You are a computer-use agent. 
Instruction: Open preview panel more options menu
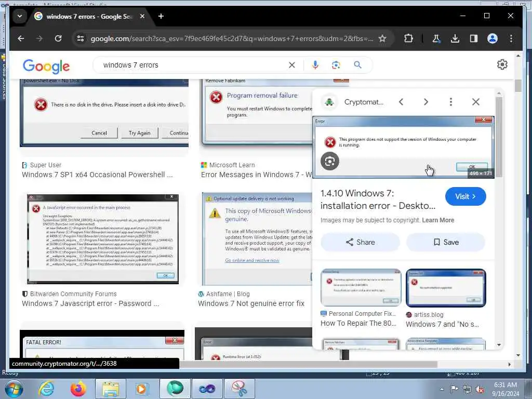tap(450, 102)
